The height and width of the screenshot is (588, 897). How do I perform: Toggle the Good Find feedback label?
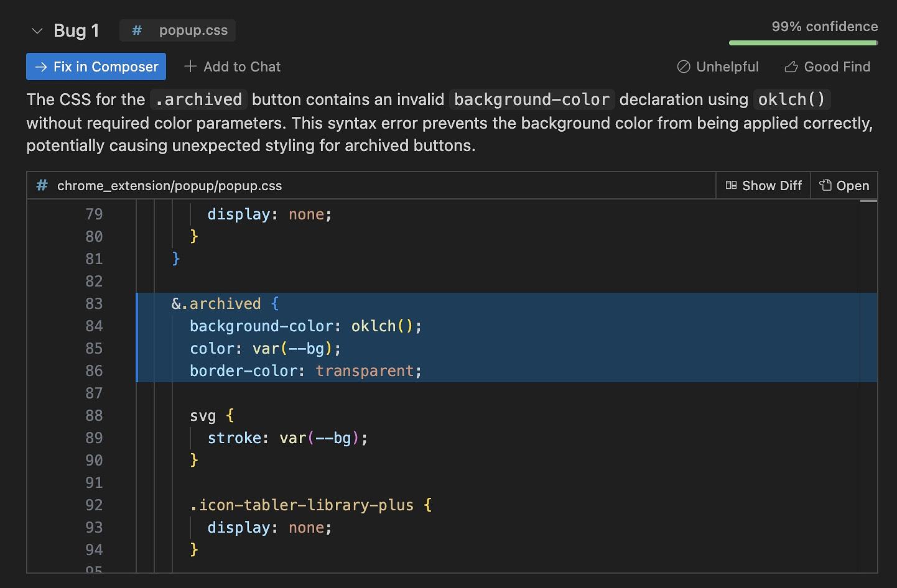coord(837,67)
